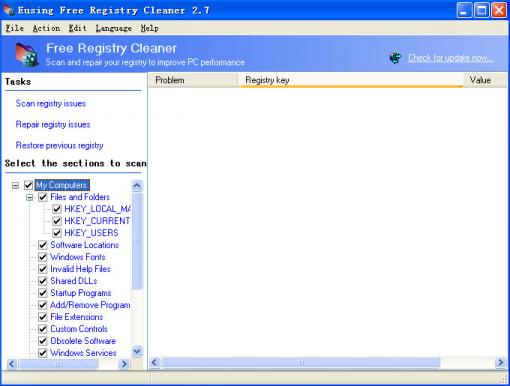Minimize the Eusing Registry Cleaner window

(464, 10)
